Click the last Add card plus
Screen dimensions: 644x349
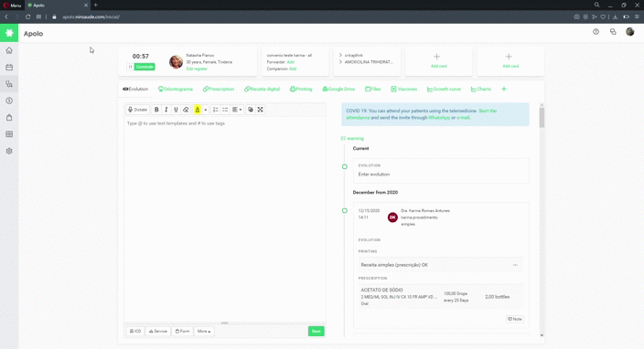509,57
